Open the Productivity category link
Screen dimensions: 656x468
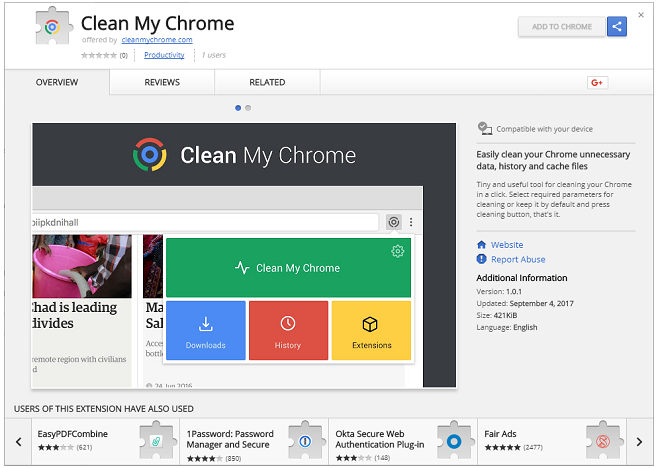[x=164, y=55]
